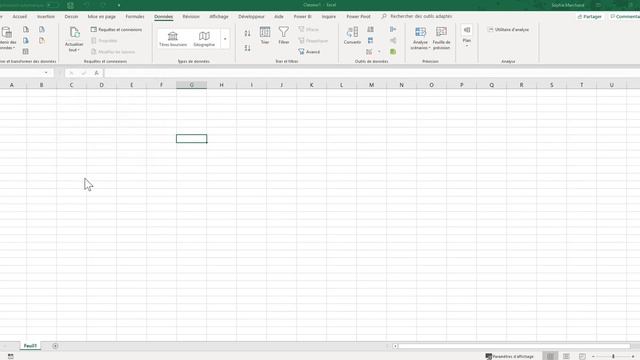Open the Formules tab
640x360 pixels.
135,17
